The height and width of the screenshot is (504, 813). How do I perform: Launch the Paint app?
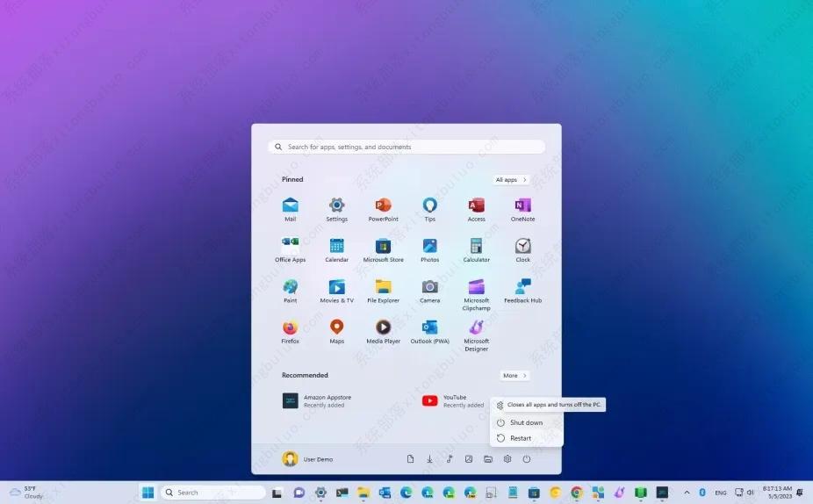tap(290, 291)
